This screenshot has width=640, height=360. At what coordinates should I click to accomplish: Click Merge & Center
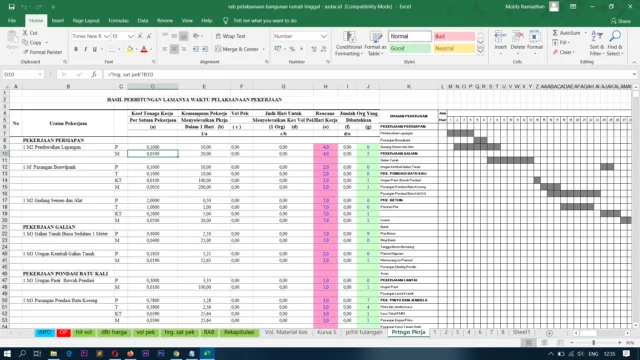pos(237,49)
